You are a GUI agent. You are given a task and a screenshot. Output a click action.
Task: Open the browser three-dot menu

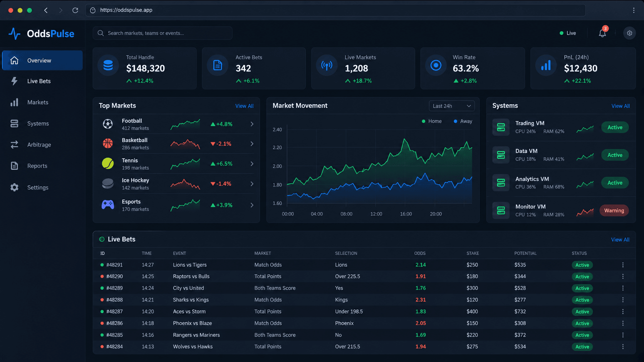pos(634,10)
